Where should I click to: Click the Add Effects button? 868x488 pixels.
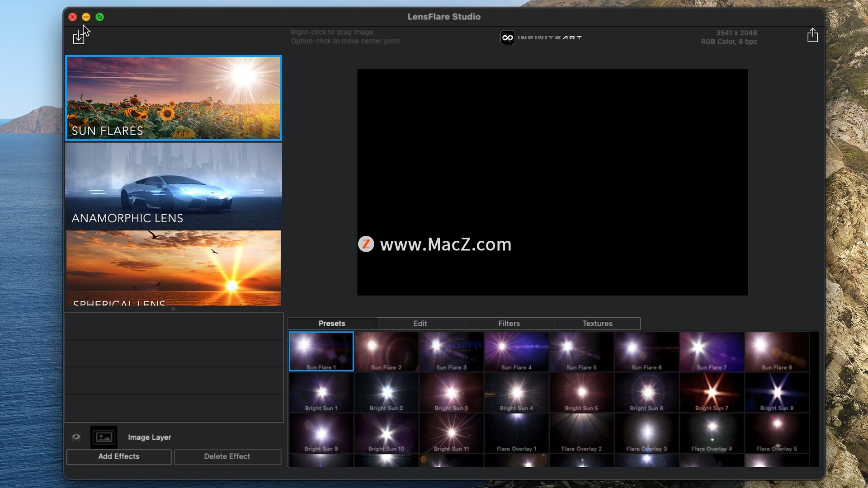(119, 456)
